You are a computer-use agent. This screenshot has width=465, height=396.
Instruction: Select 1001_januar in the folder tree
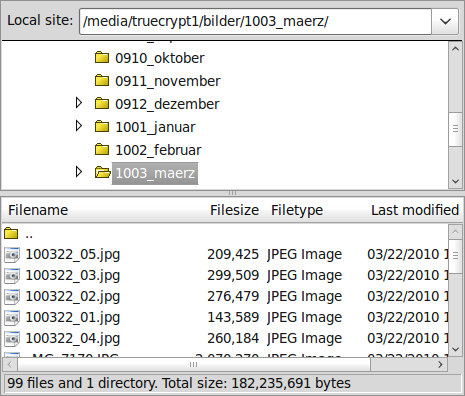click(x=155, y=127)
